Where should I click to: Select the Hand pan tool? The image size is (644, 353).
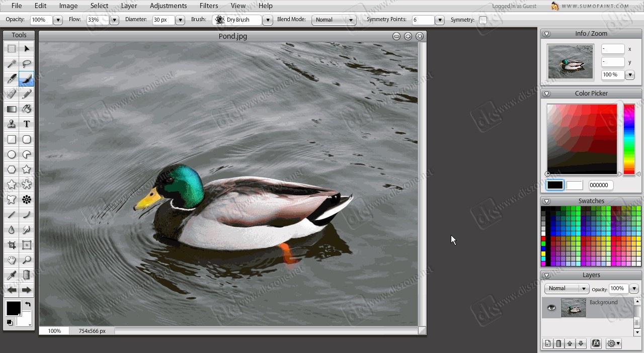pyautogui.click(x=12, y=260)
